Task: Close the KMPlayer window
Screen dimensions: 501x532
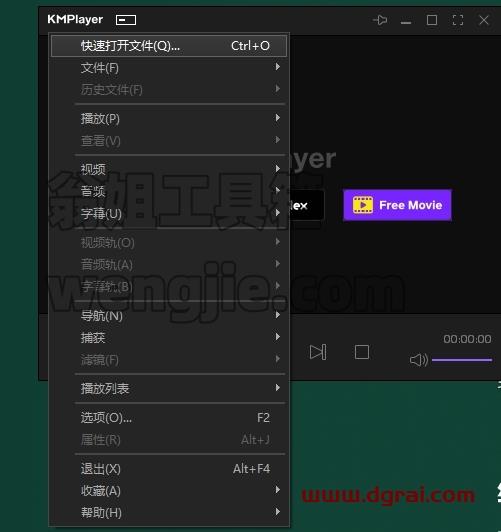Action: 484,20
